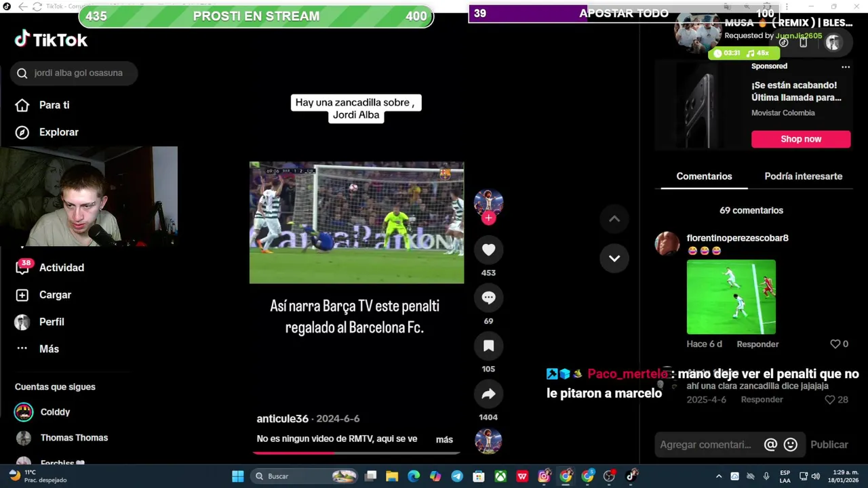Seek the red video progress bar

click(x=356, y=453)
